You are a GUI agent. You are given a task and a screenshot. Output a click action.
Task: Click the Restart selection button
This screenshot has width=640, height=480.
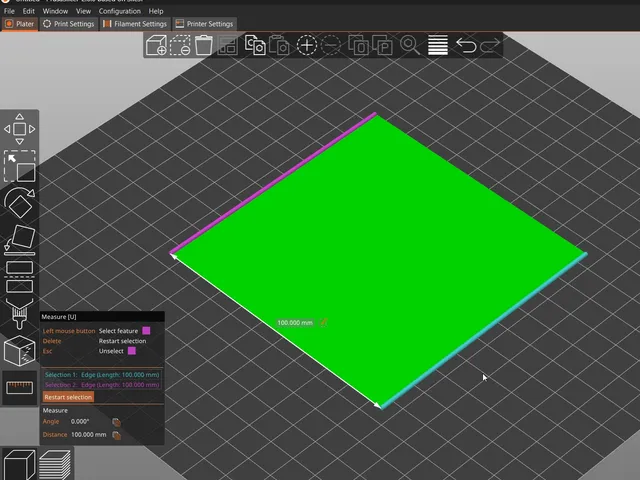tap(68, 397)
